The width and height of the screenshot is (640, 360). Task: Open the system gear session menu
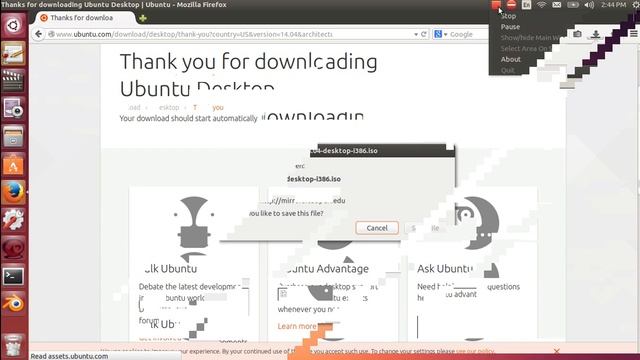pos(636,5)
